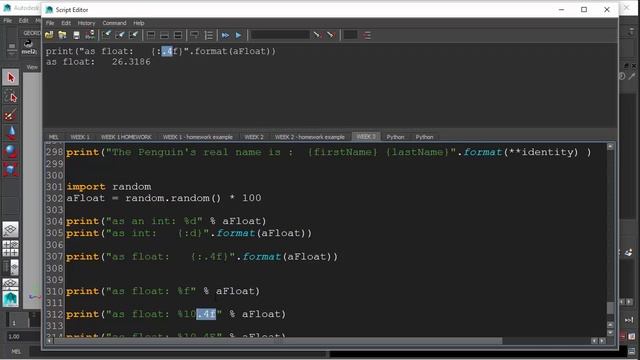Open the Script Editor File menu
The width and height of the screenshot is (640, 360).
[x=50, y=23]
